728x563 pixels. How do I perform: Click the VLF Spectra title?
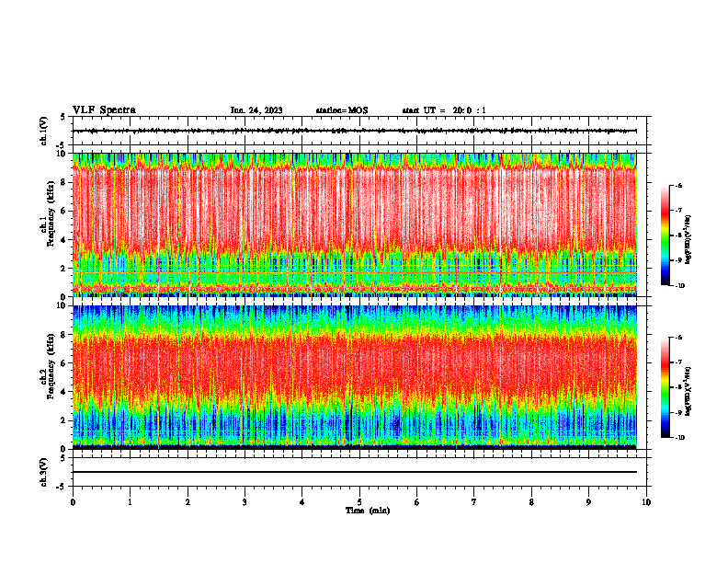(x=104, y=110)
